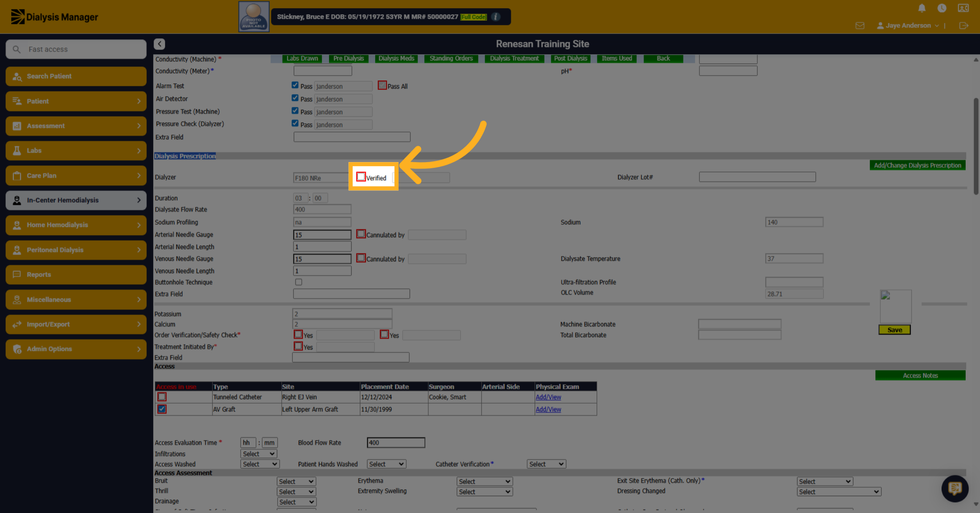Check the Dialyzer Verified checkbox

coord(361,177)
